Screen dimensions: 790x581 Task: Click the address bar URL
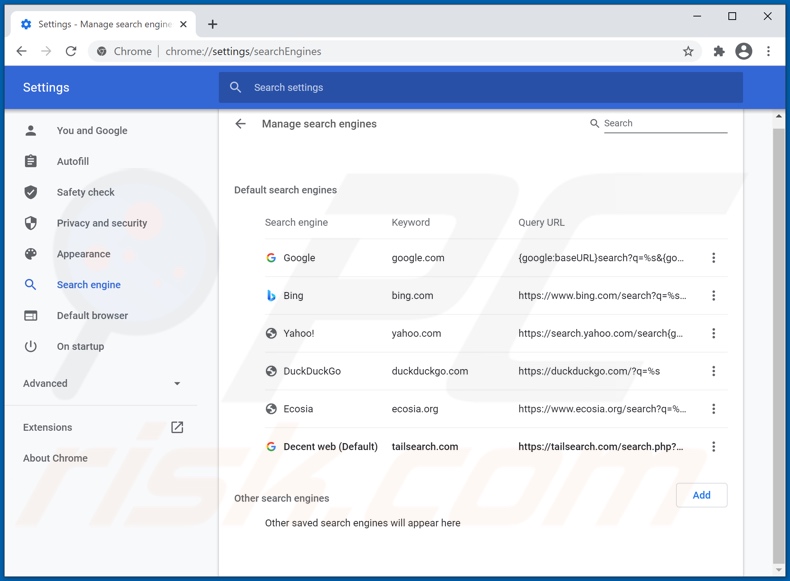pyautogui.click(x=243, y=51)
